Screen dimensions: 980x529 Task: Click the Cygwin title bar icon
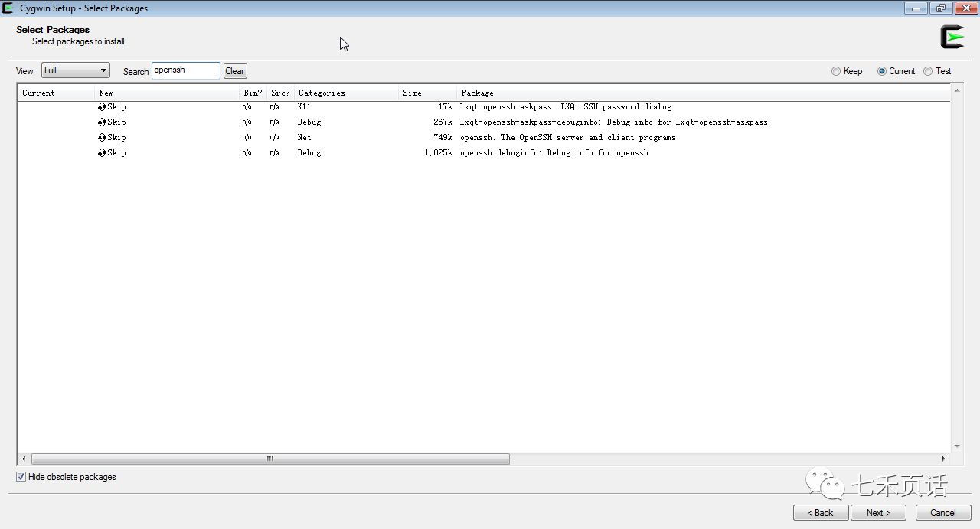tap(8, 8)
